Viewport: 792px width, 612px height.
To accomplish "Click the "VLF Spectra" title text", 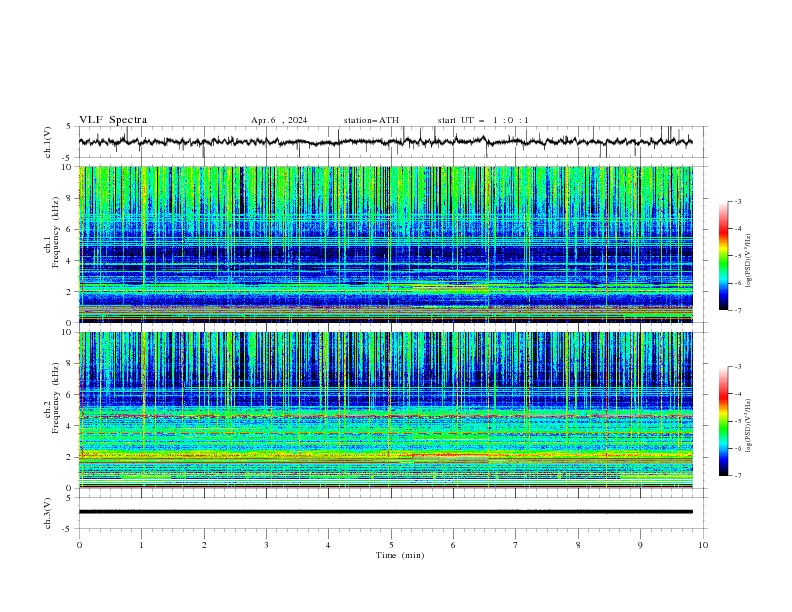I will click(x=113, y=120).
